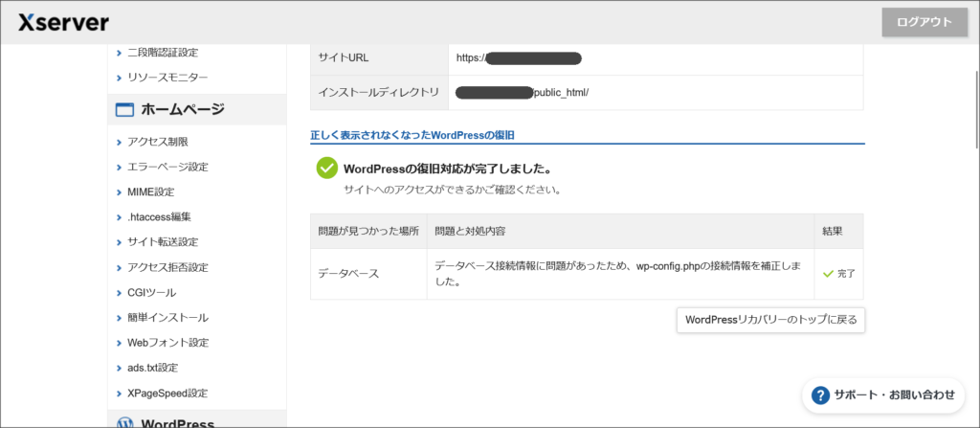This screenshot has height=428, width=980.
Task: Click WordPressの復旧対応が完了しました message
Action: click(447, 169)
